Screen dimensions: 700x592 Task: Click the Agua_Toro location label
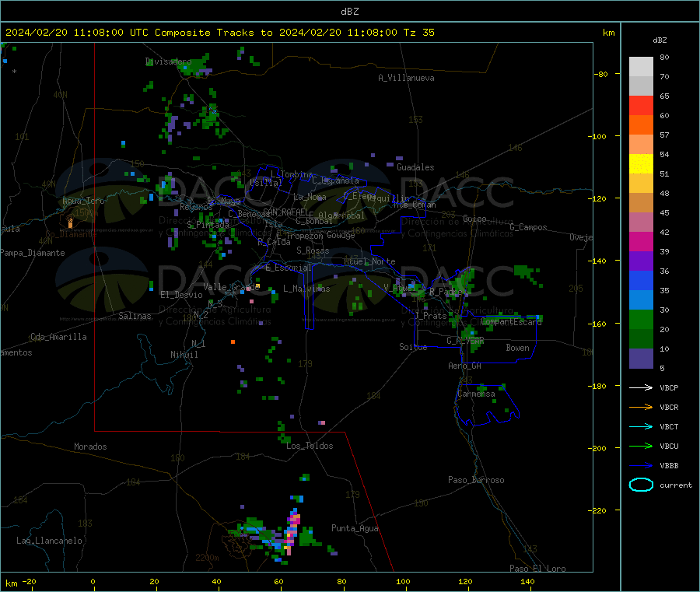point(83,201)
